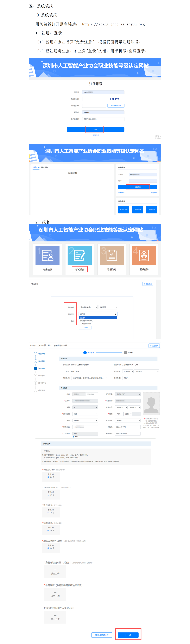
Task: Click the 手机号 请输入手机号 field
Action: coord(128,427)
